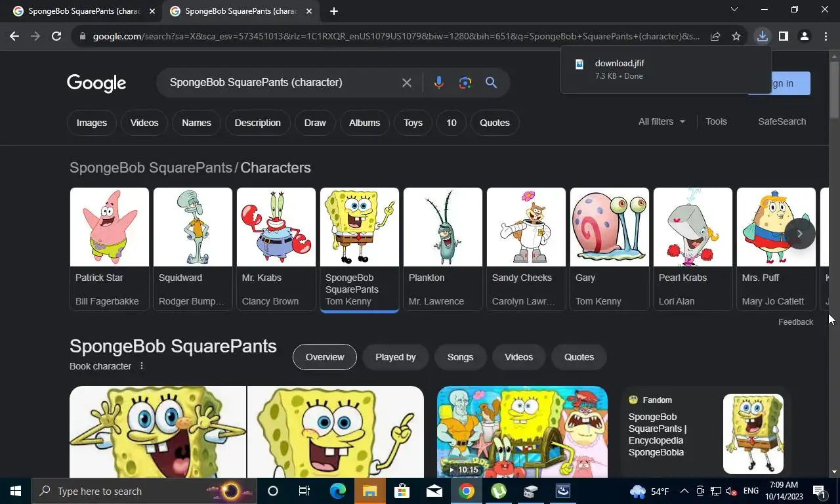Play the 10:15 SpongeBob video
The width and height of the screenshot is (840, 504).
tap(522, 432)
